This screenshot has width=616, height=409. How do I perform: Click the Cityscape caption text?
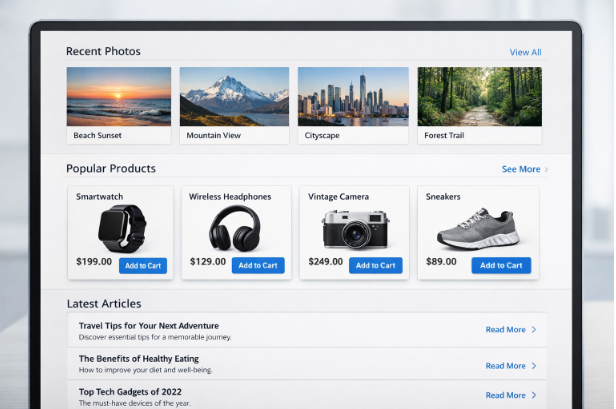[322, 136]
